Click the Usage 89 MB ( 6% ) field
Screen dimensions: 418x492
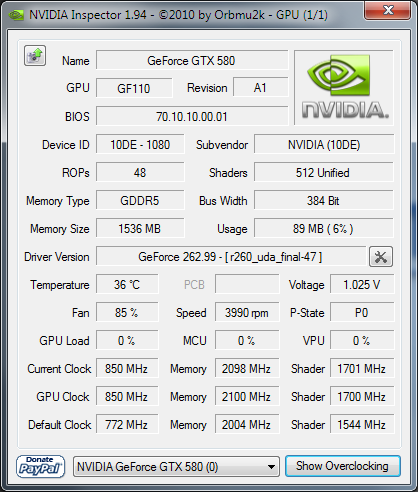[324, 228]
